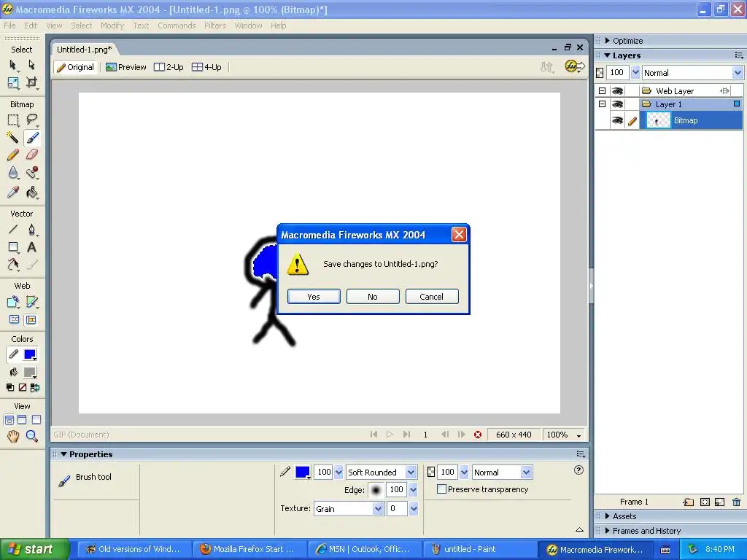Click Yes to save changes
This screenshot has width=747, height=560.
click(x=314, y=296)
